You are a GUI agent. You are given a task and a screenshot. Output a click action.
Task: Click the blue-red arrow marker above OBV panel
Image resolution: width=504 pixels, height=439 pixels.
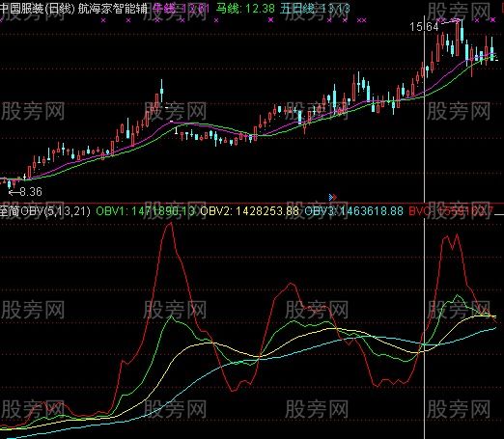point(333,197)
